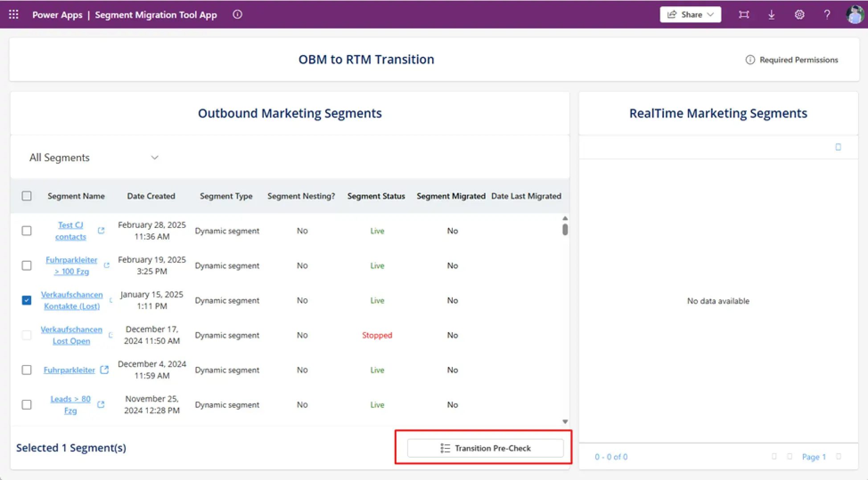Image resolution: width=868 pixels, height=480 pixels.
Task: Open Fuhrparkleiter row external link icon
Action: tap(104, 370)
